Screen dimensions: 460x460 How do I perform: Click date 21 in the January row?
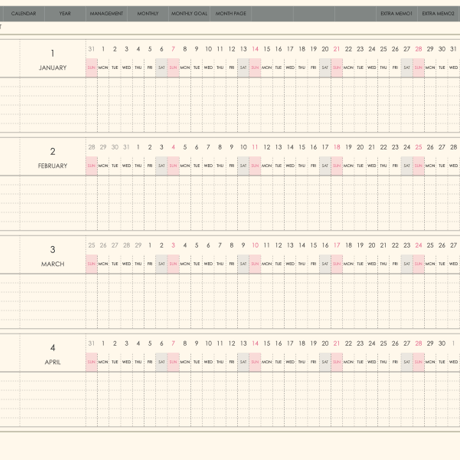pos(337,49)
